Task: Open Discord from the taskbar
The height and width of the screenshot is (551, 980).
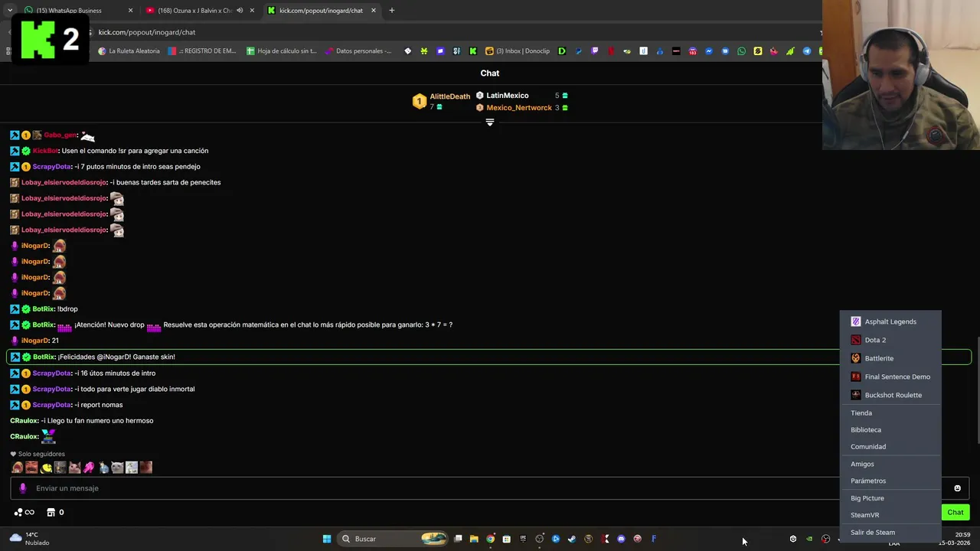Action: pyautogui.click(x=621, y=539)
